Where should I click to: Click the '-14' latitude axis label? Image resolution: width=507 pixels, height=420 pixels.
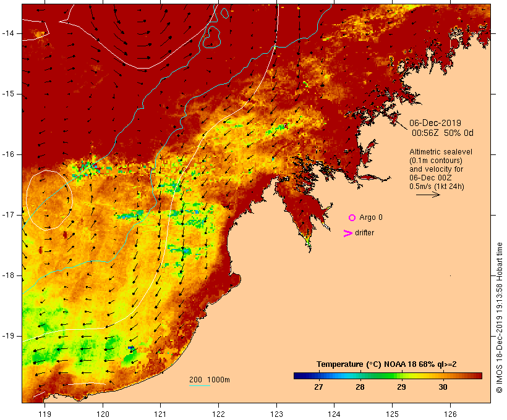point(7,33)
